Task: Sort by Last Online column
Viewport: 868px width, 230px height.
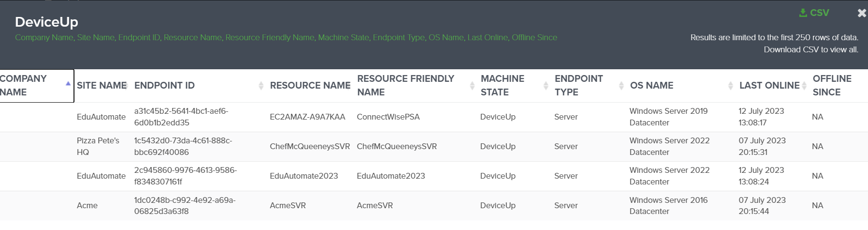Action: pyautogui.click(x=773, y=86)
